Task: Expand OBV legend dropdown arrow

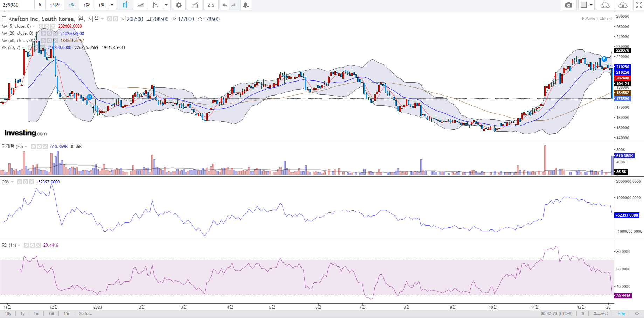Action: pyautogui.click(x=12, y=182)
